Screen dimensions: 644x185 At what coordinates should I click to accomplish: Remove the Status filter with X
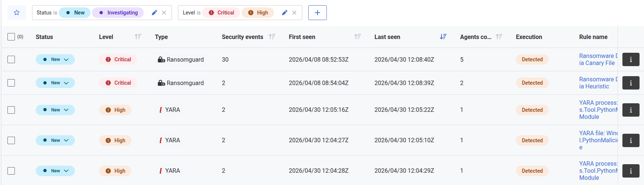point(164,13)
